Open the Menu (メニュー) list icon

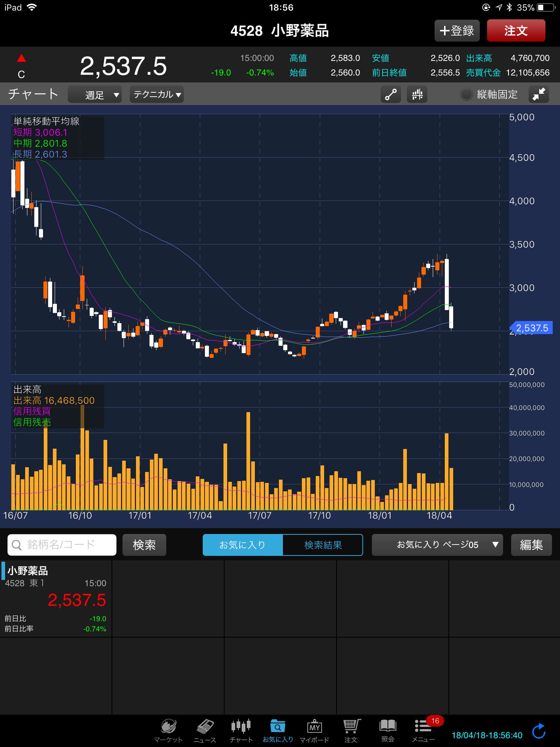click(x=423, y=731)
